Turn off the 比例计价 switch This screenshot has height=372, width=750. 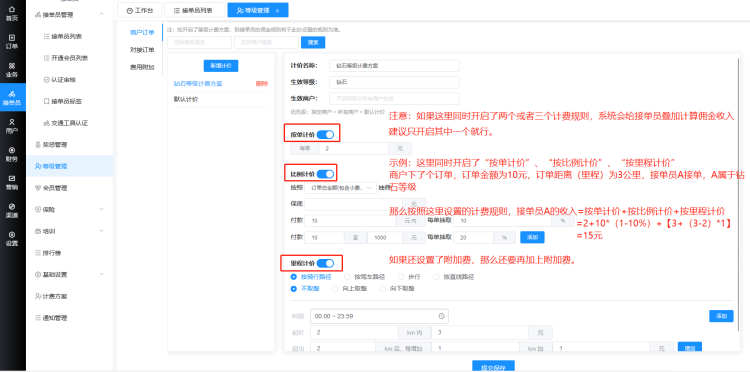(x=325, y=174)
